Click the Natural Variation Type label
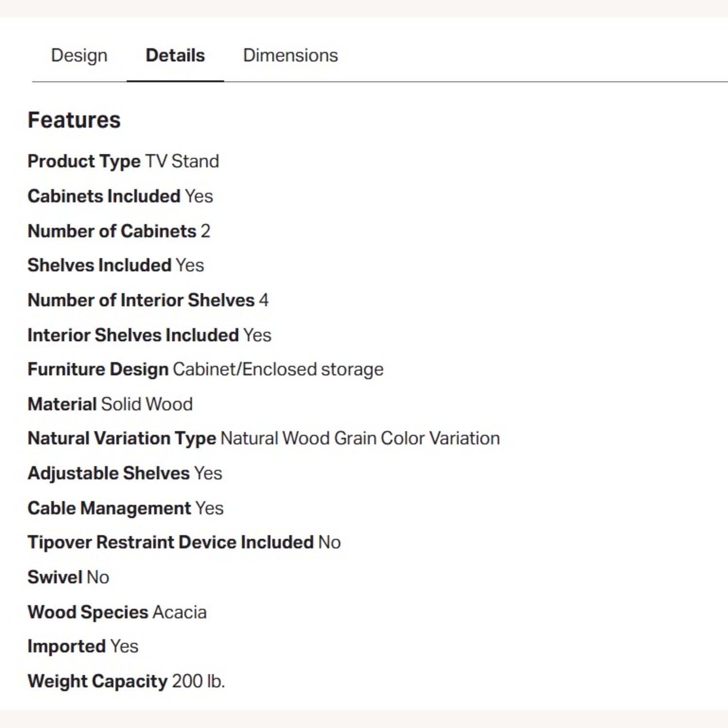The image size is (728, 728). coord(121,439)
